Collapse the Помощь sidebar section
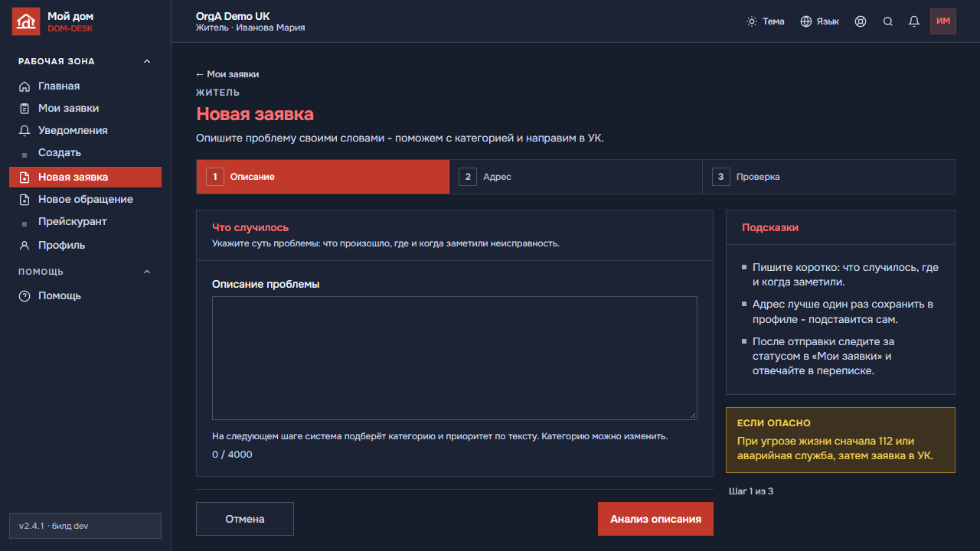This screenshot has height=551, width=980. tap(147, 272)
